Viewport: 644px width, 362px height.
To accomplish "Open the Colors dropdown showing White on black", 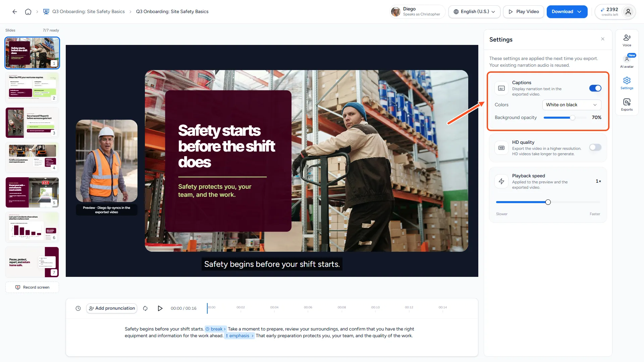I will point(572,105).
